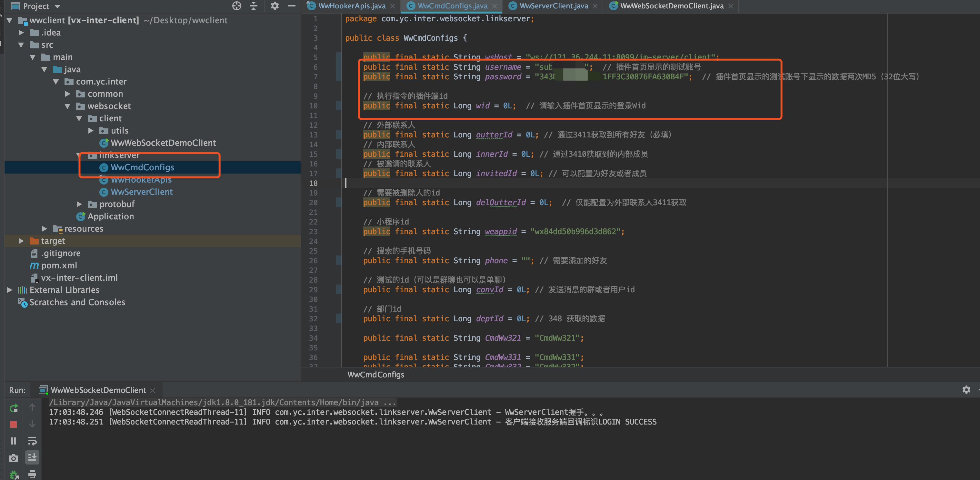980x480 pixels.
Task: Open Run panel settings gear
Action: [966, 389]
